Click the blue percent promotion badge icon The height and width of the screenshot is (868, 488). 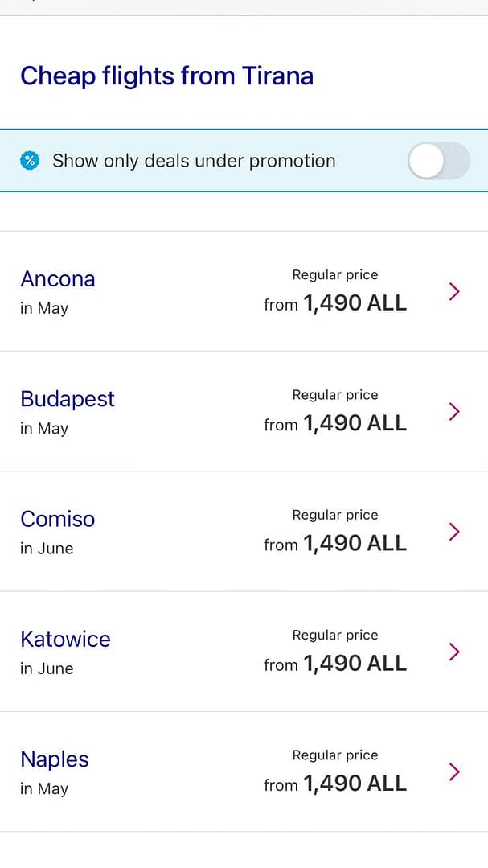30,161
